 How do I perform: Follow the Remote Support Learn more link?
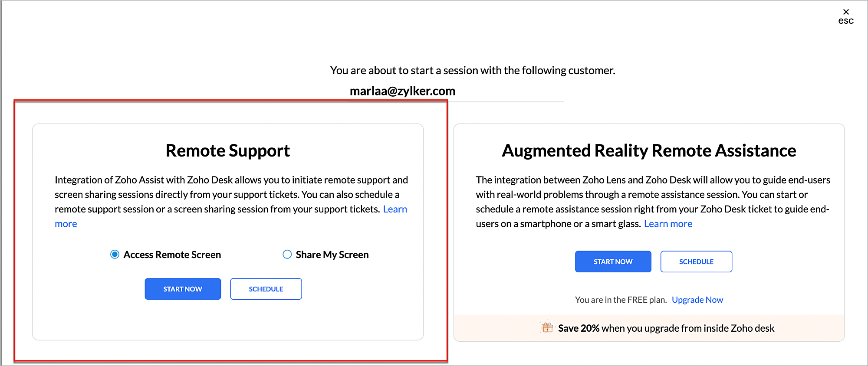(395, 209)
